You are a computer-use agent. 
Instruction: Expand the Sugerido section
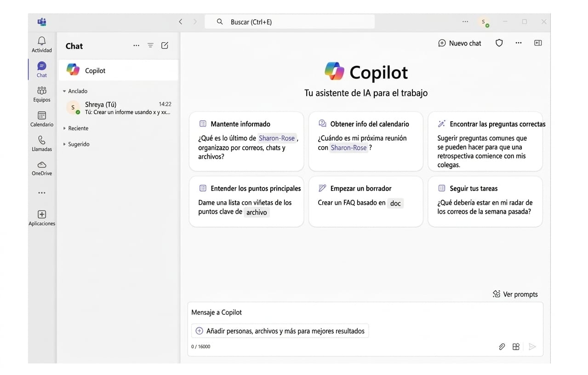point(76,144)
